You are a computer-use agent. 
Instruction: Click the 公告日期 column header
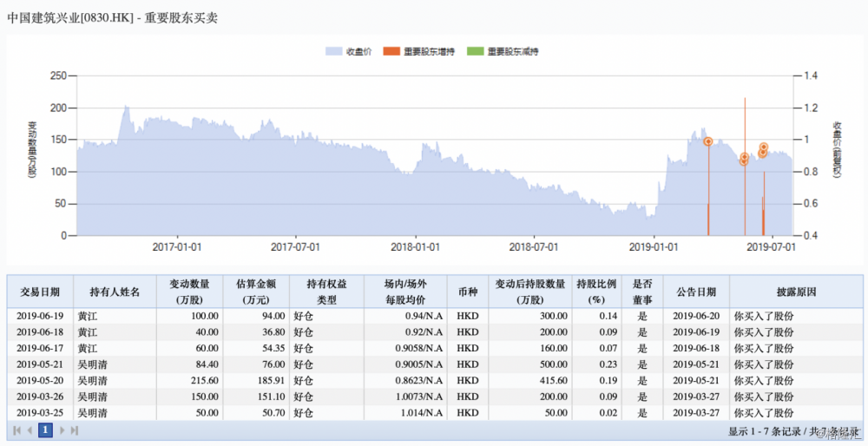(x=695, y=292)
